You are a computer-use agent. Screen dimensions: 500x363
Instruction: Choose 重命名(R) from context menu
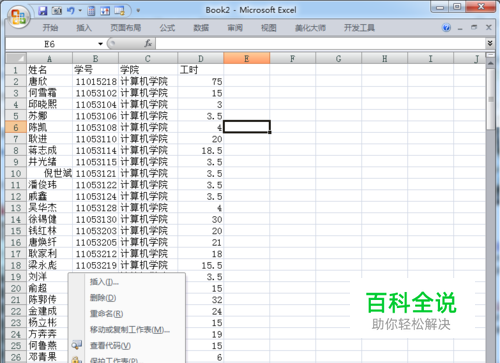127,314
